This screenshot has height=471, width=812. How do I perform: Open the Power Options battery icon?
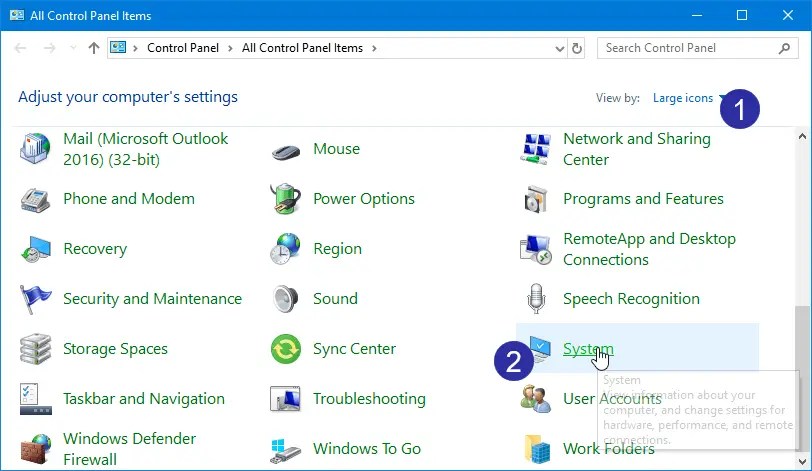[286, 199]
